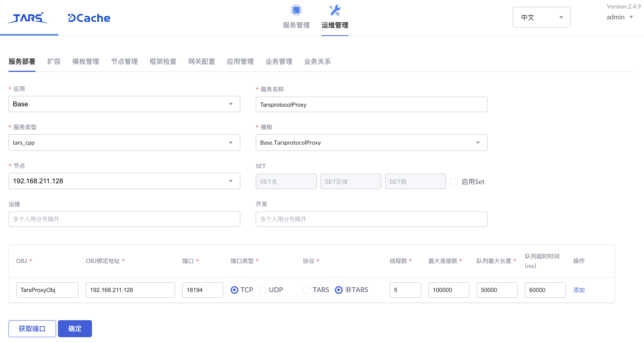Screen dimensions: 644x343
Task: Enable the 启用Set checkbox
Action: pos(454,182)
